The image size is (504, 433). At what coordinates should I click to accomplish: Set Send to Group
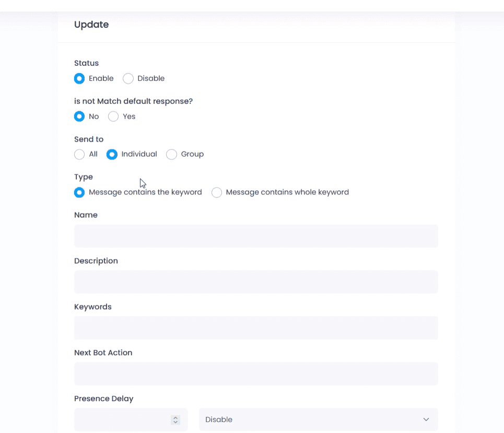(171, 154)
